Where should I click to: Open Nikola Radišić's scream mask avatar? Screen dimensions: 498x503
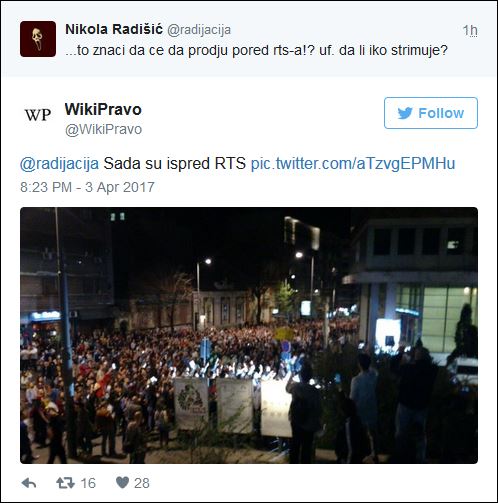tap(38, 39)
